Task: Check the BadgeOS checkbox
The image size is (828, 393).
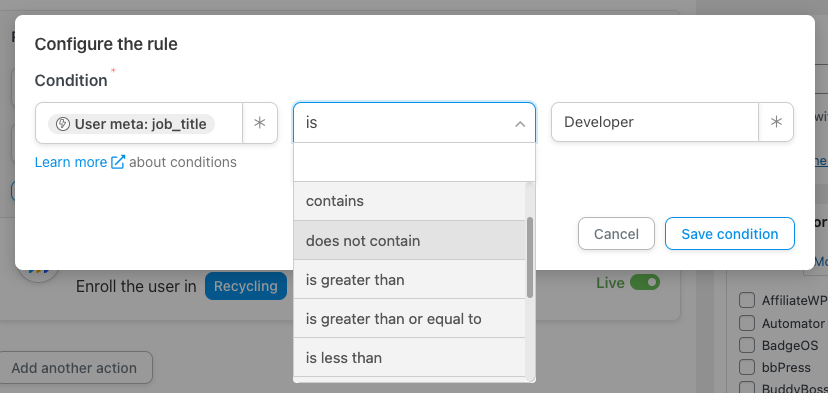Action: 747,345
